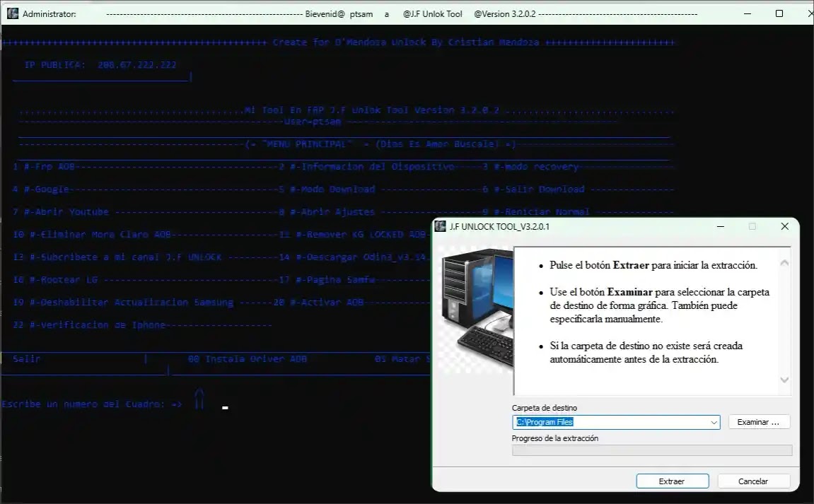
Task: Click the J.F UNLOCK TOOL dialog title icon
Action: tap(440, 226)
